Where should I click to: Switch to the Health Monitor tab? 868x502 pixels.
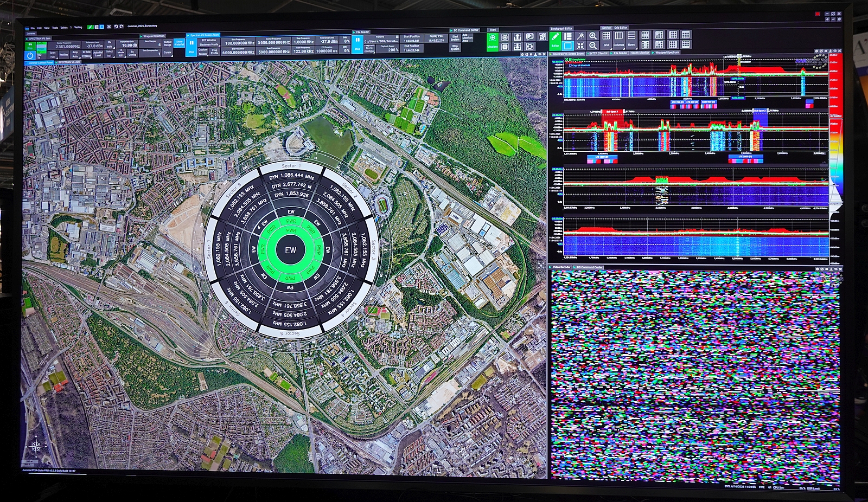pos(640,53)
